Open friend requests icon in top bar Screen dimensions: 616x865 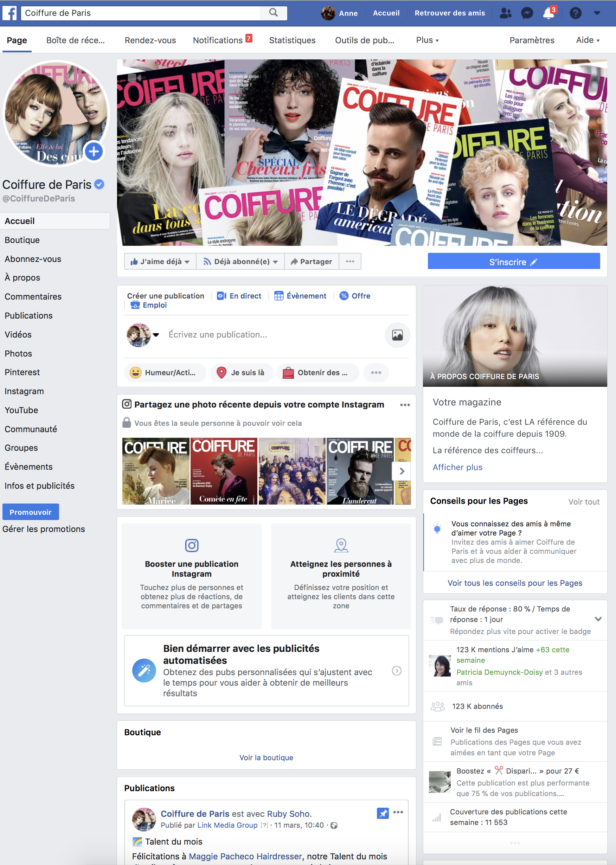coord(506,13)
